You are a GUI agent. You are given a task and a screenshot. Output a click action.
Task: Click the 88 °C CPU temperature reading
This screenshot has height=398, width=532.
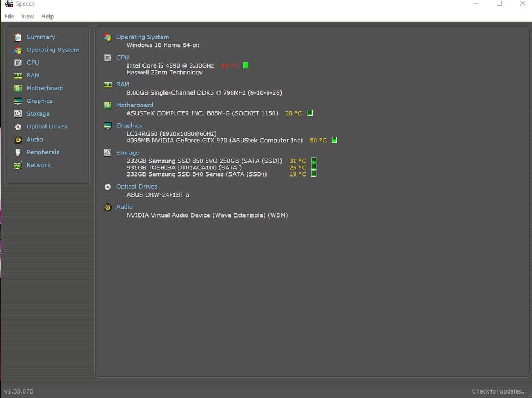tap(229, 65)
